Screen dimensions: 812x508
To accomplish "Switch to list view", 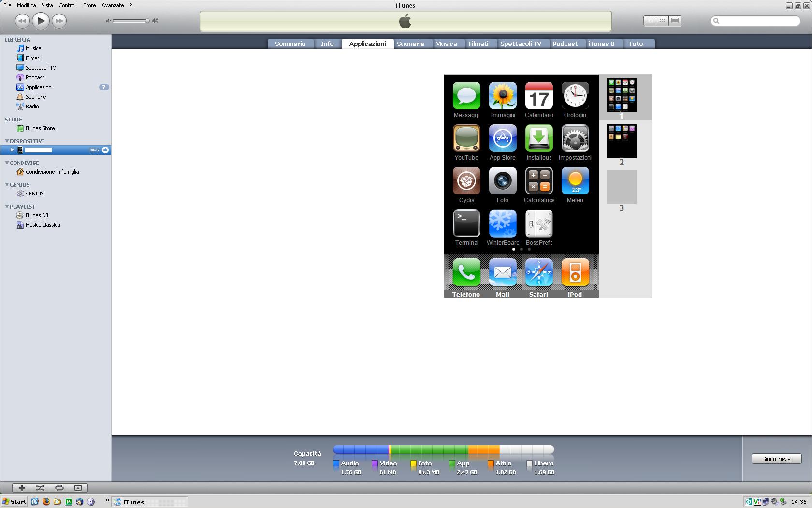I will (650, 20).
